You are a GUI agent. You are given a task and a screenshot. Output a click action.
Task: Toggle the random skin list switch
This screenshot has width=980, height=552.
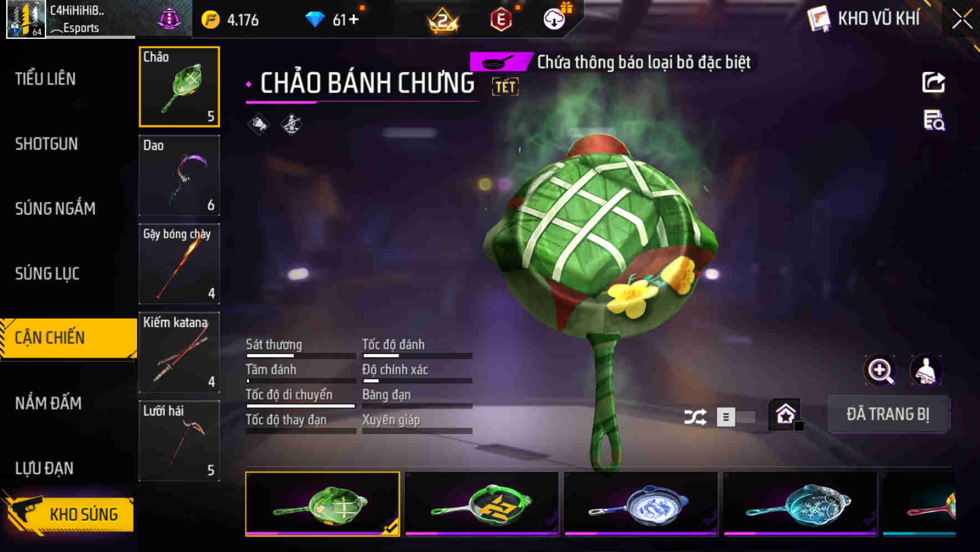click(x=736, y=417)
